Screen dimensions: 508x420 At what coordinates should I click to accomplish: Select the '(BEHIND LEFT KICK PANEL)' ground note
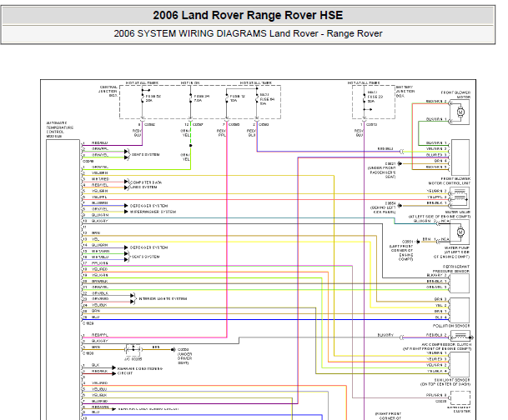(383, 210)
